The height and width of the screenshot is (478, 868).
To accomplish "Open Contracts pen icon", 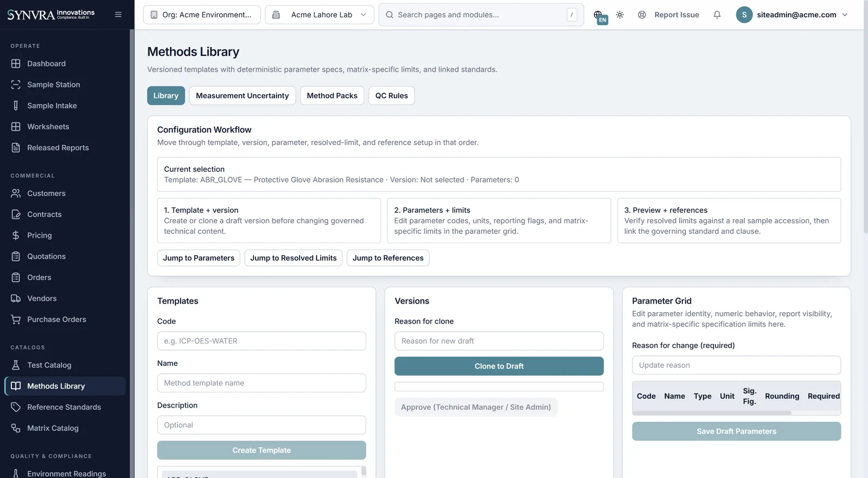I will (x=16, y=215).
